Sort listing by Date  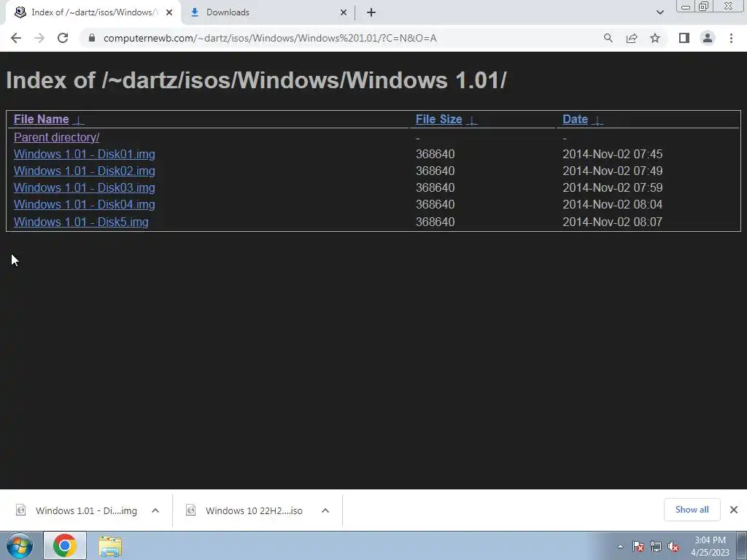click(575, 119)
